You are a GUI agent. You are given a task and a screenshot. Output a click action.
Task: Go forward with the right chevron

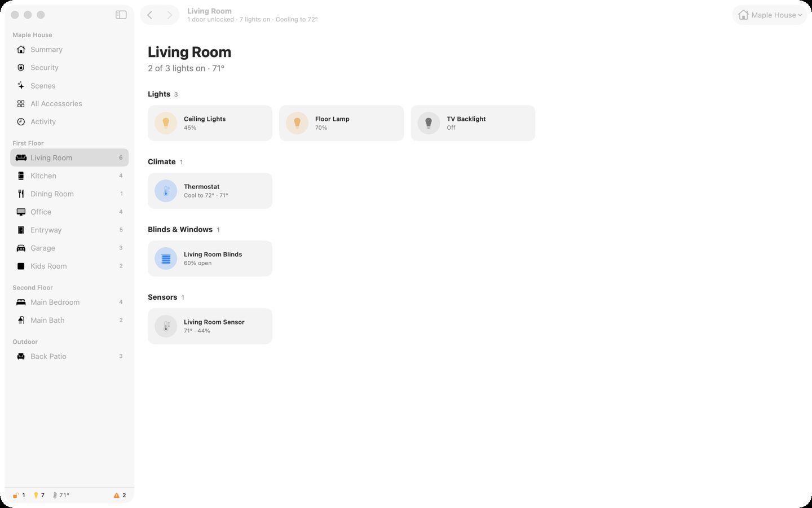169,15
